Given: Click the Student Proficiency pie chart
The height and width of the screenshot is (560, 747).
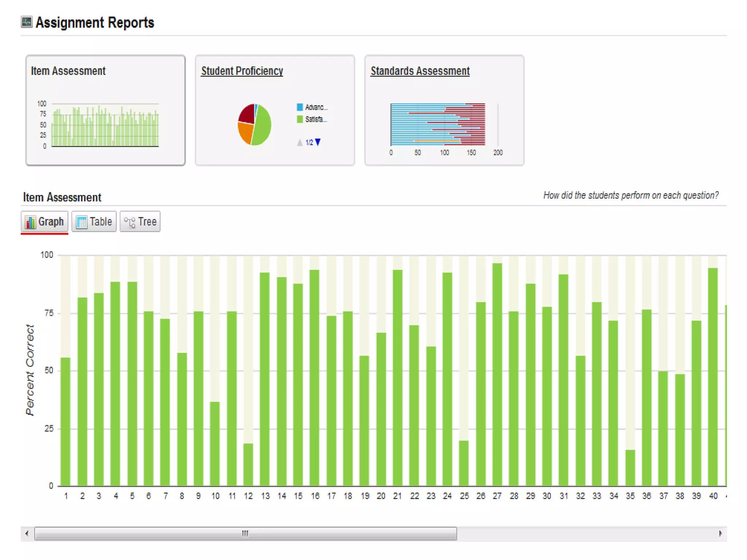Looking at the screenshot, I should tap(255, 125).
